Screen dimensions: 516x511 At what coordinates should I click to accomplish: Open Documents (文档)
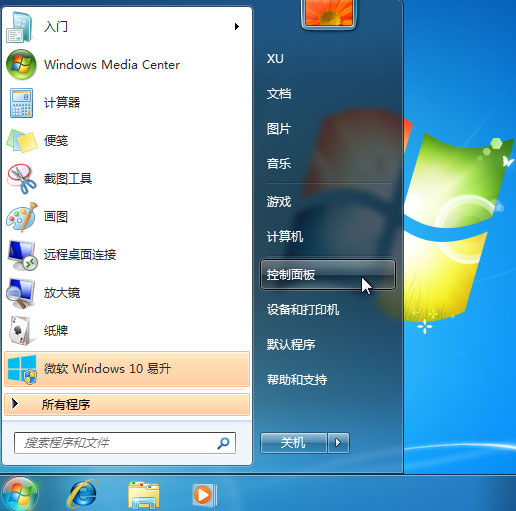279,94
